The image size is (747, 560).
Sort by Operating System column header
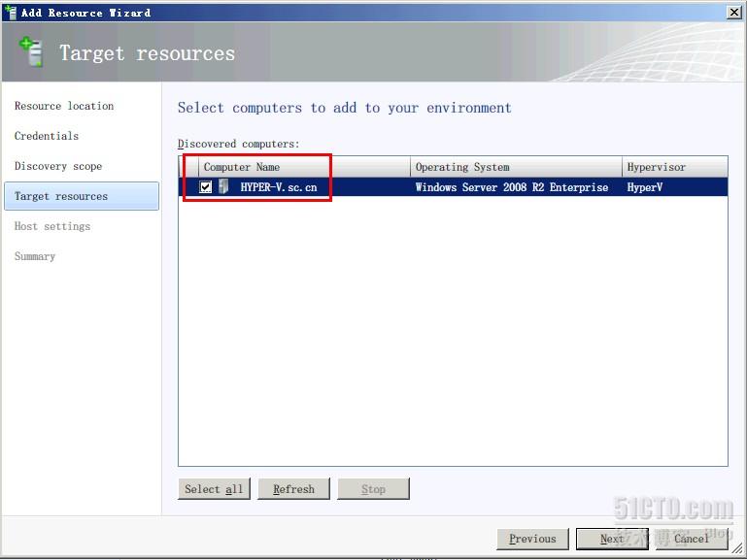(516, 167)
